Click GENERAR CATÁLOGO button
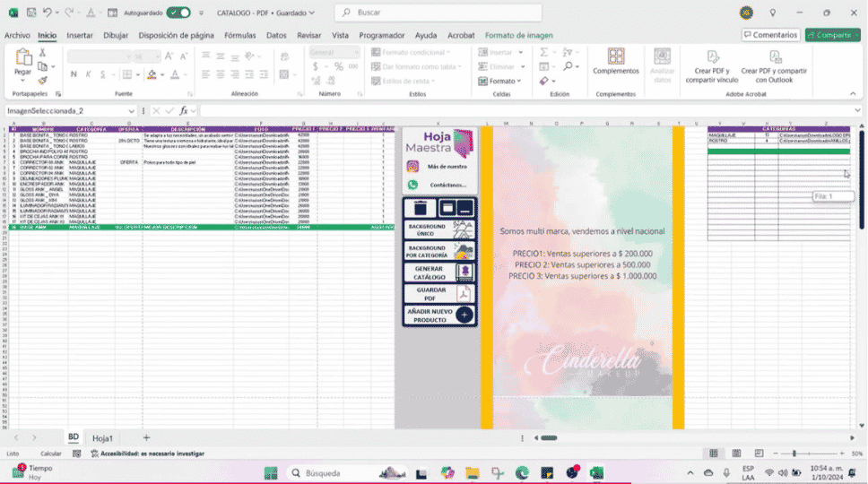Screen dimensions: 868x484 tap(439, 272)
